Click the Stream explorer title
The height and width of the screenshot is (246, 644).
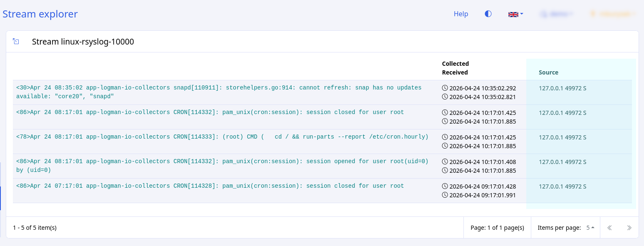tap(40, 14)
